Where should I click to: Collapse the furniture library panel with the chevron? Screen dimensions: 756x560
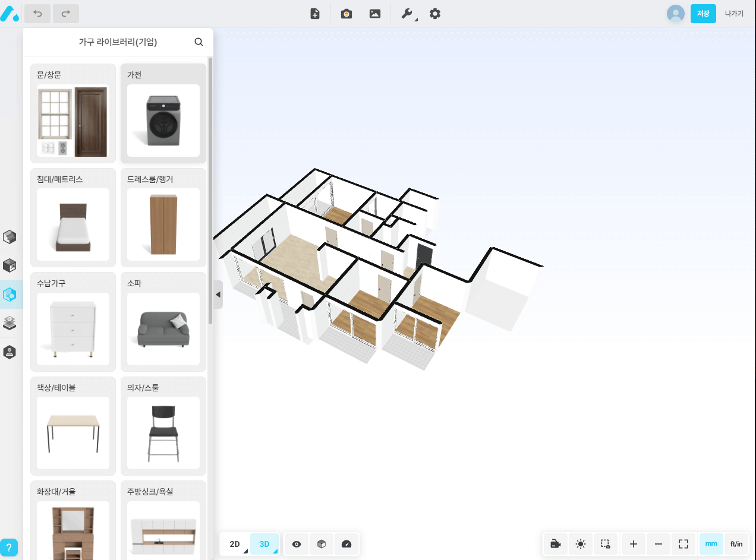218,294
